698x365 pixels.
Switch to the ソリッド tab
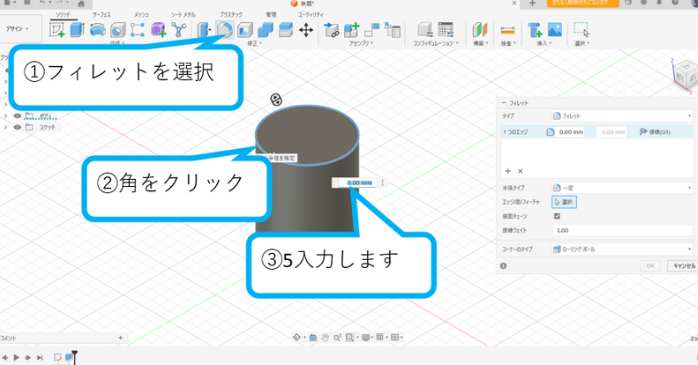63,15
